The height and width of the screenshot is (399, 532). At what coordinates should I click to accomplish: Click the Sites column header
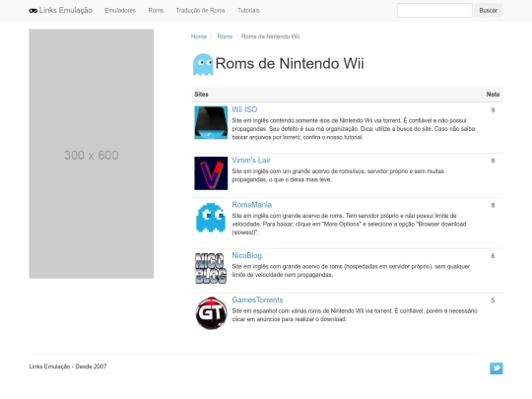201,95
